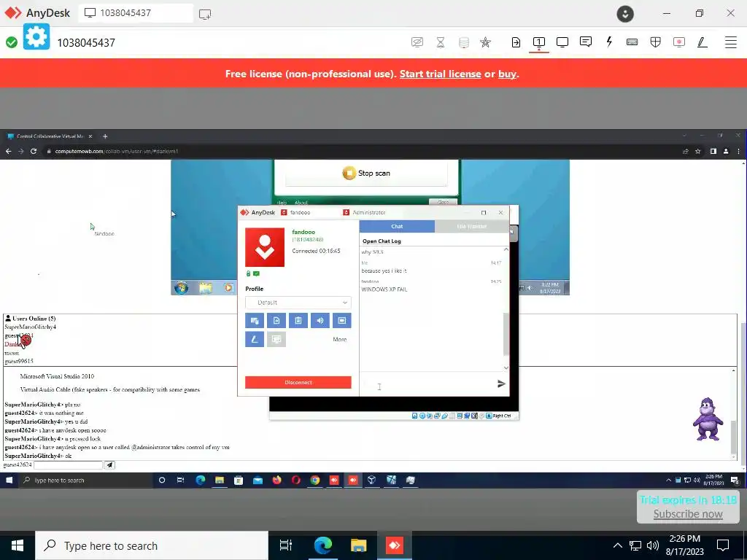Click AnyDesk icon in local taskbar

pyautogui.click(x=395, y=545)
